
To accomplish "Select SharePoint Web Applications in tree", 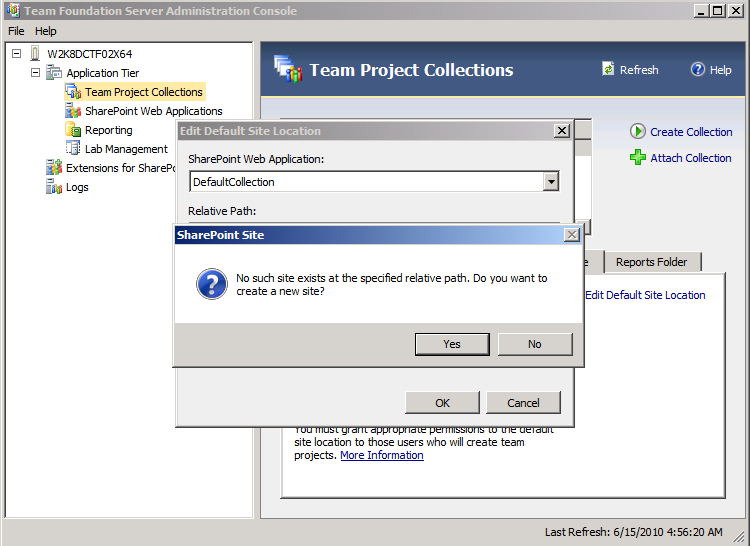I will [x=154, y=111].
